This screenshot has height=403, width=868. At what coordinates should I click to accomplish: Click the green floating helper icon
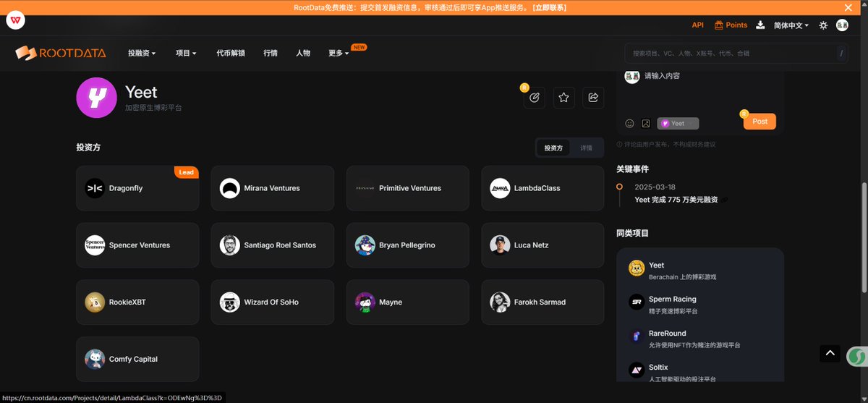click(856, 357)
